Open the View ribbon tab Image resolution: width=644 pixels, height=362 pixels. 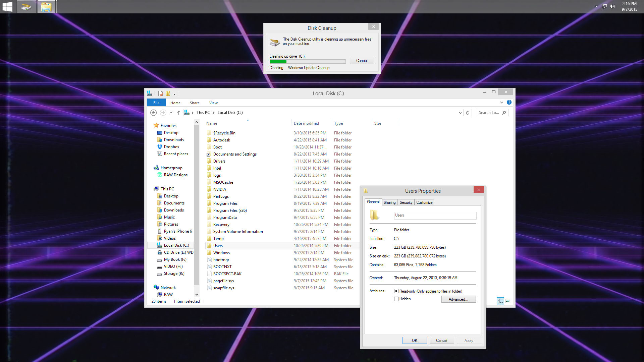[x=213, y=103]
